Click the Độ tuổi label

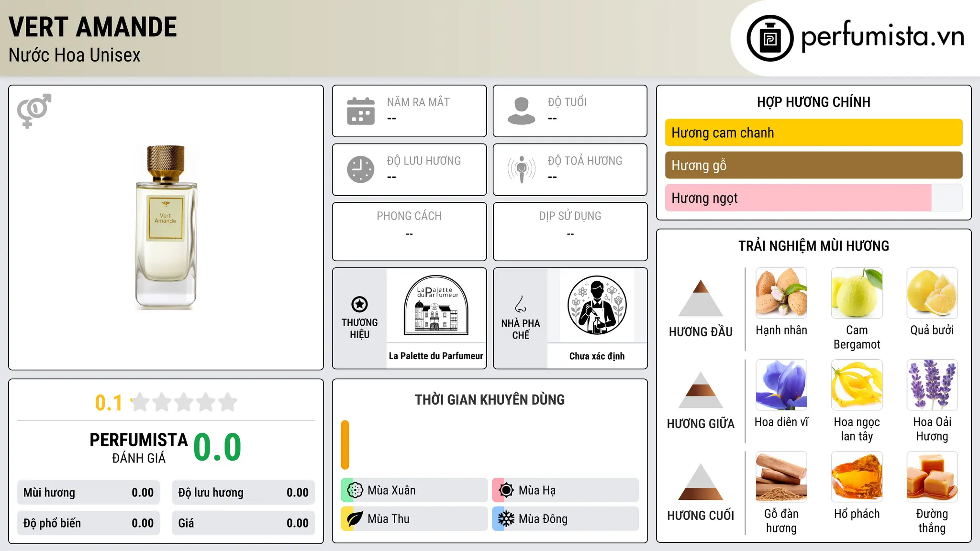567,102
